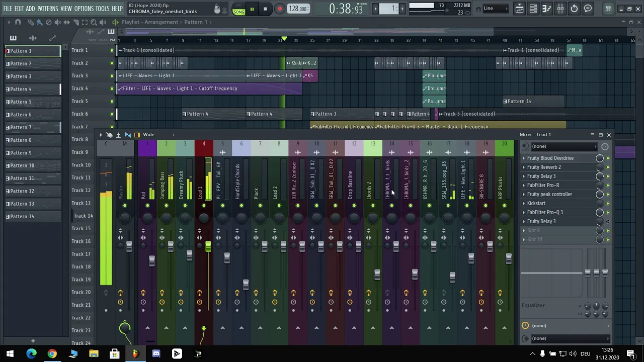Select the Playback speaker tool in playlist
The height and width of the screenshot is (362, 644).
[103, 22]
